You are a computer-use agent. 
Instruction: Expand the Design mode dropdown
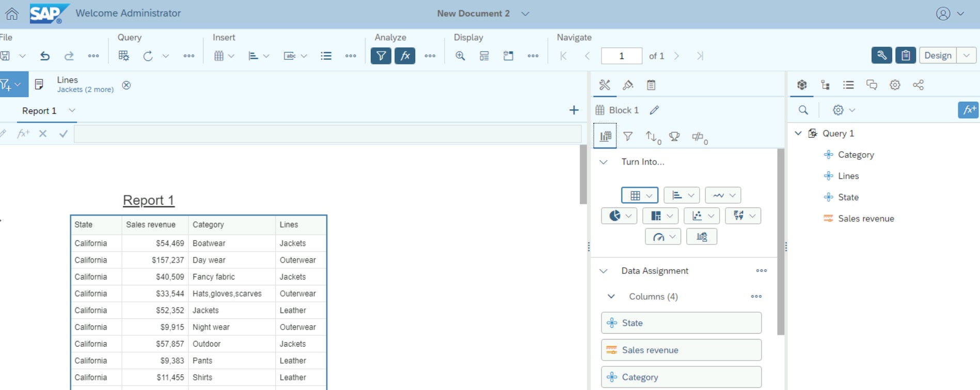966,55
